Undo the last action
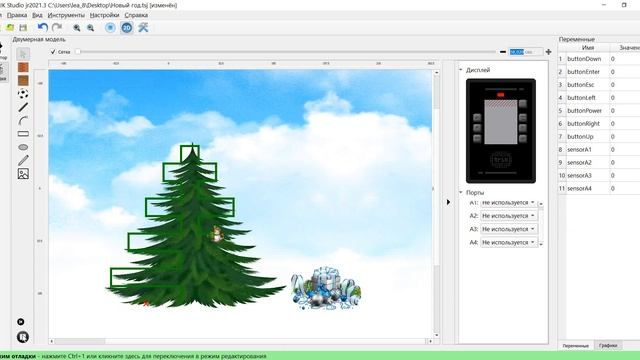 (x=42, y=27)
